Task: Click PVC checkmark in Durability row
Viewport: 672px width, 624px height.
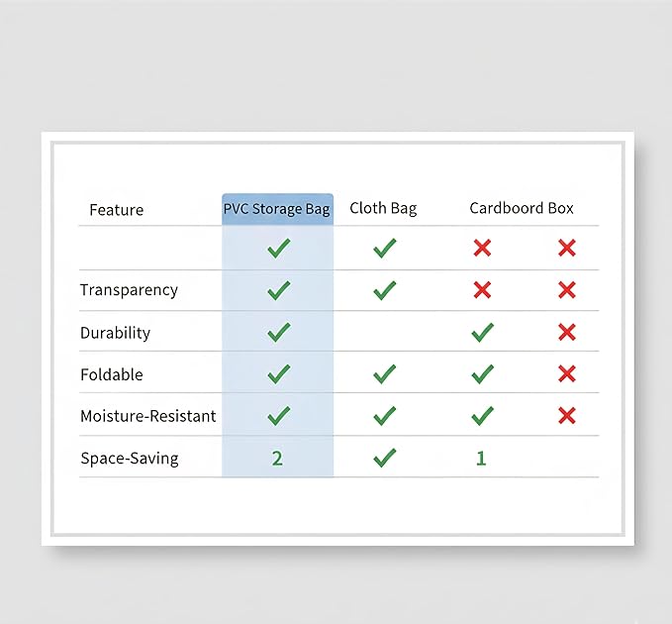Action: click(279, 333)
